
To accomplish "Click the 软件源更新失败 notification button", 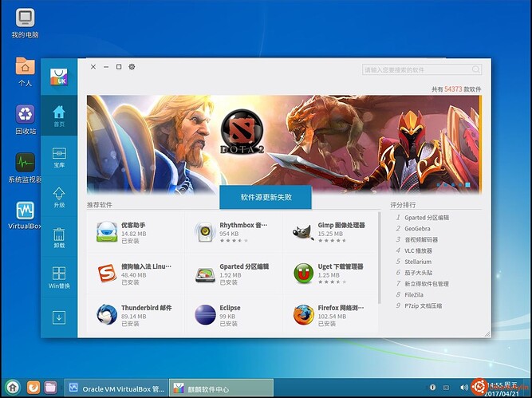I will click(x=266, y=197).
